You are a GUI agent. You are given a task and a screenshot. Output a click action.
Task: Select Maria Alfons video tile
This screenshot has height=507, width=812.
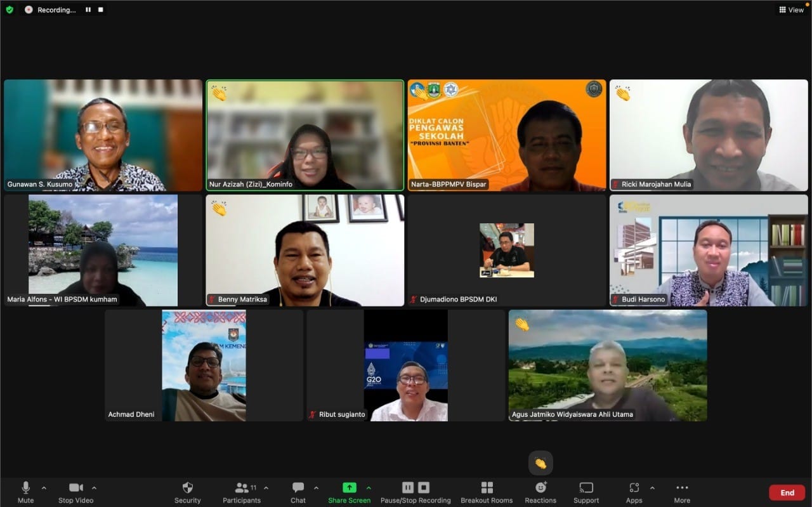coord(103,251)
